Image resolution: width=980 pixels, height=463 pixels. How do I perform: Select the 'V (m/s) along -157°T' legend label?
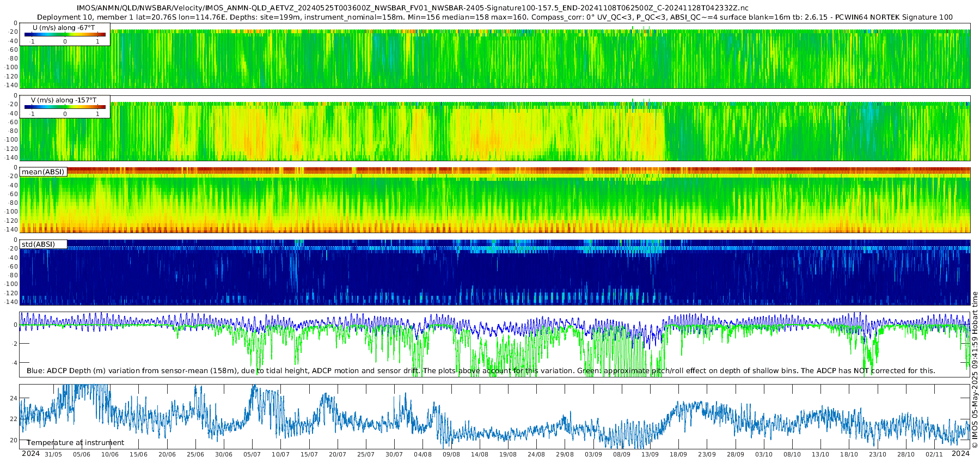tap(64, 100)
